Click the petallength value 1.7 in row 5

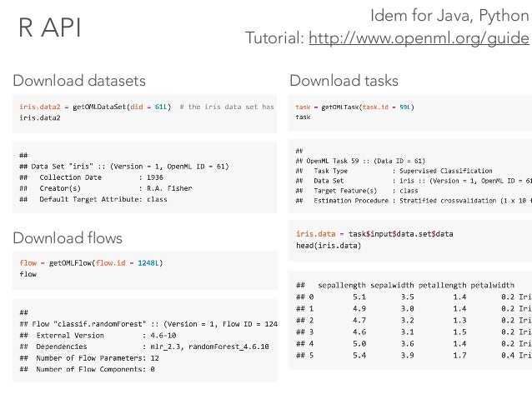tap(459, 356)
